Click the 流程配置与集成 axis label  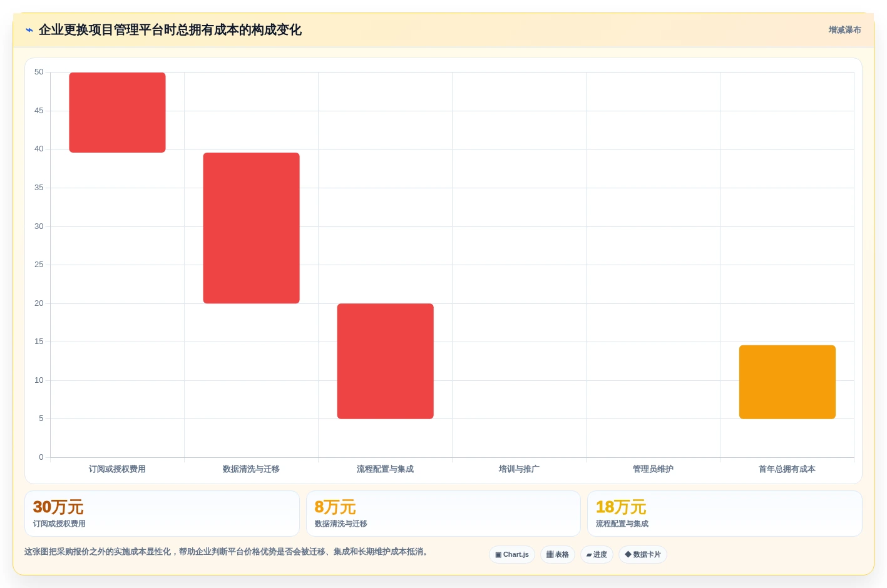coord(385,469)
